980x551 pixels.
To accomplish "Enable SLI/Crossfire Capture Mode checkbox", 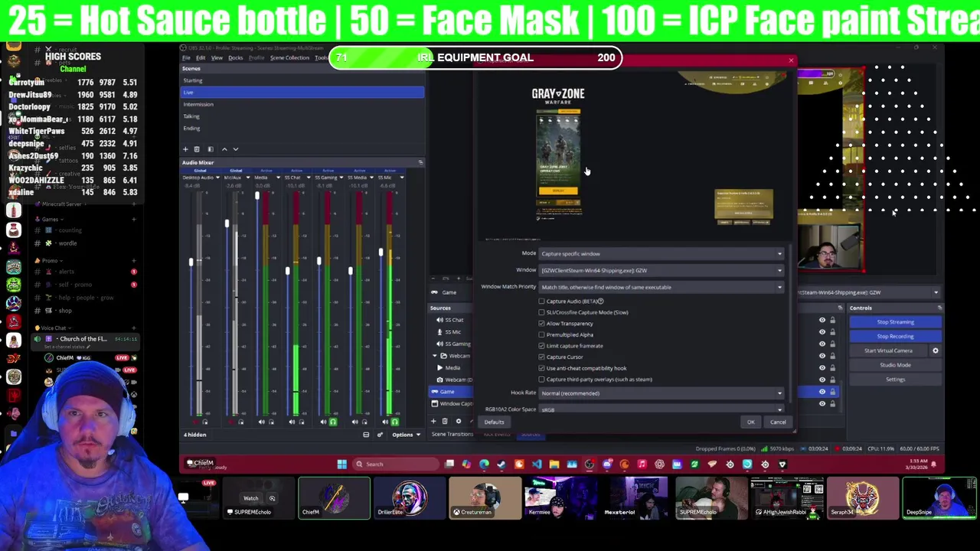I will click(x=542, y=312).
